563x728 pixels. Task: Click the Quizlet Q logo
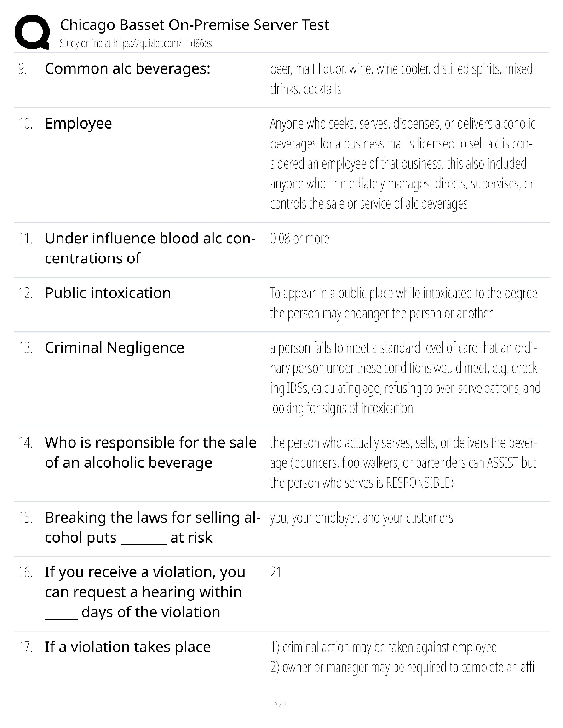(32, 32)
